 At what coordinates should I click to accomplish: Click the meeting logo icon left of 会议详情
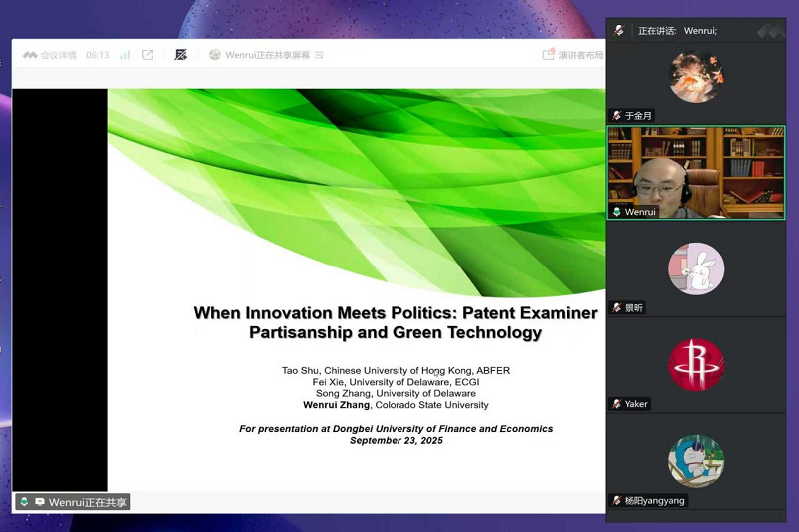[30, 55]
